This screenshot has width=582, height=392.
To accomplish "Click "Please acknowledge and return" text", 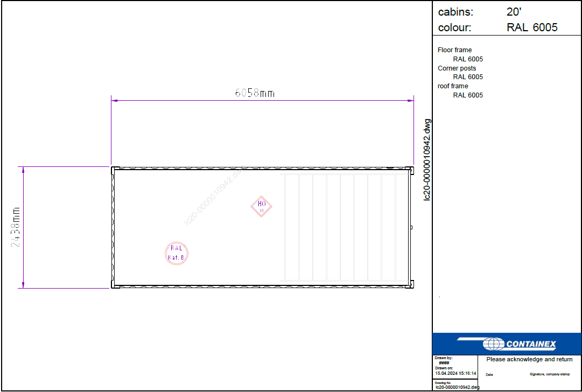I will pos(529,359).
